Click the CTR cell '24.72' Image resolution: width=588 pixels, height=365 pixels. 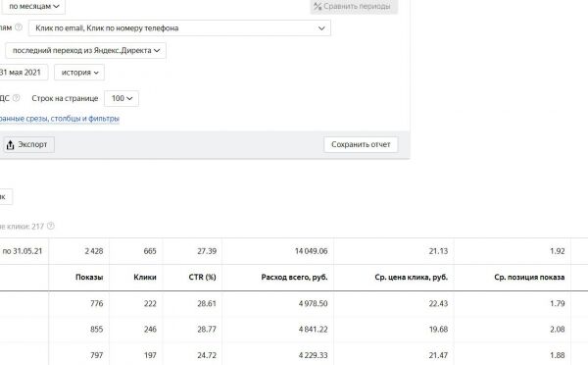coord(207,355)
